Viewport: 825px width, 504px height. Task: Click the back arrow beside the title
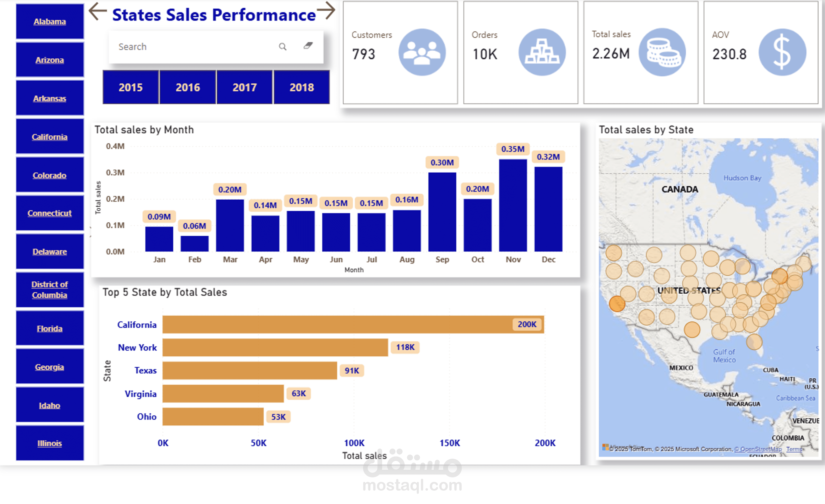[x=98, y=11]
